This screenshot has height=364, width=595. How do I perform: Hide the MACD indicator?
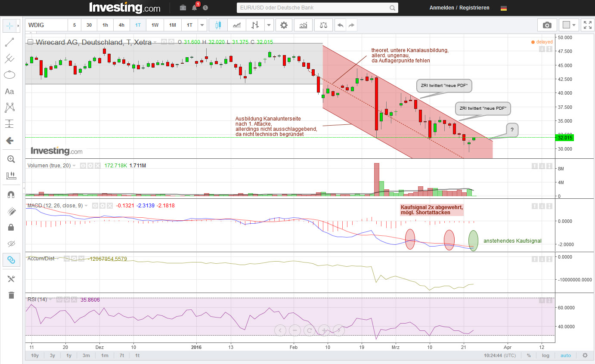coord(95,206)
